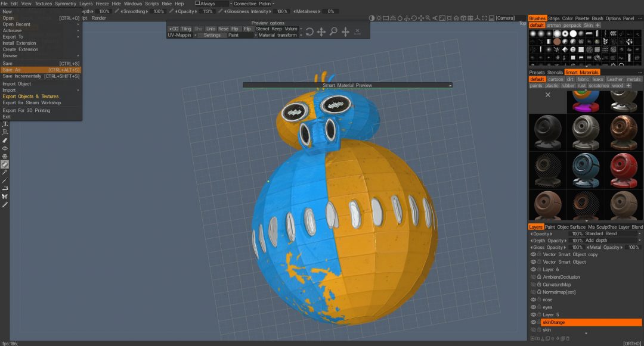Open the UV-Mapping dropdown in Preview options
This screenshot has height=346, width=644.
(x=182, y=35)
